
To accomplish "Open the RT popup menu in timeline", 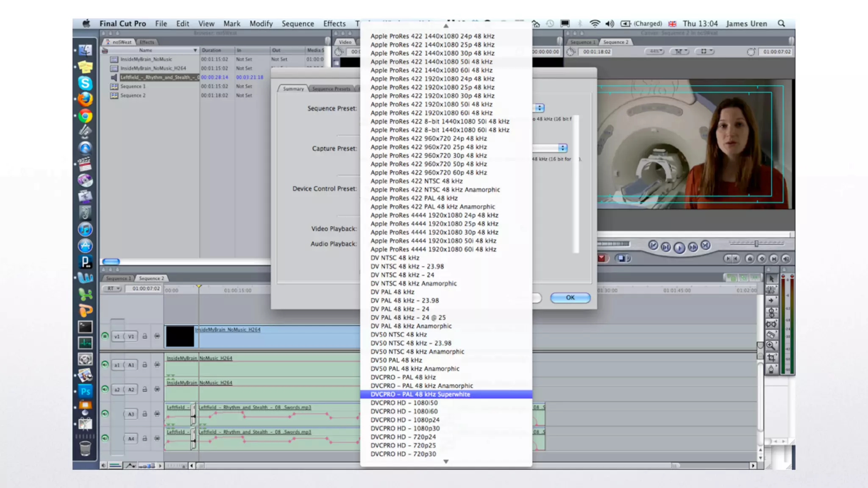I will (x=113, y=288).
